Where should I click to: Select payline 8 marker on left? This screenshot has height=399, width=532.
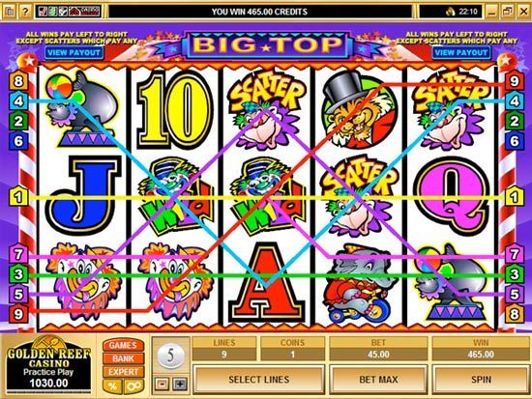[18, 81]
